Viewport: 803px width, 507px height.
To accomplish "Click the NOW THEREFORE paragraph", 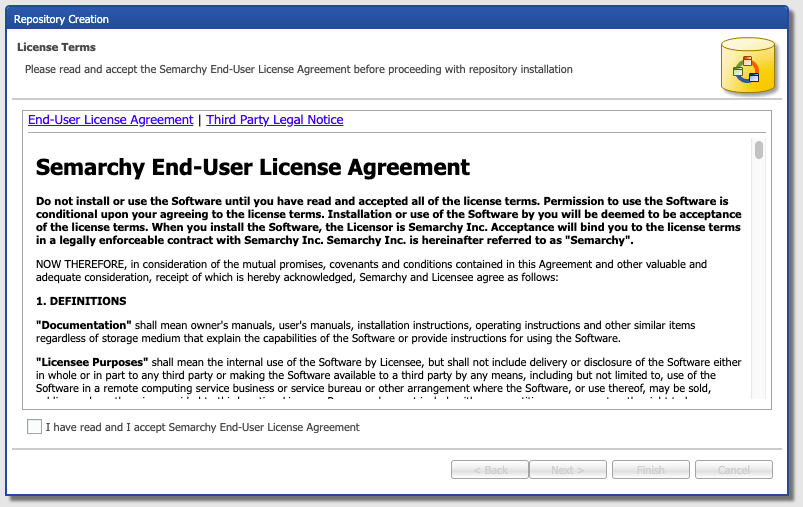I will 370,271.
